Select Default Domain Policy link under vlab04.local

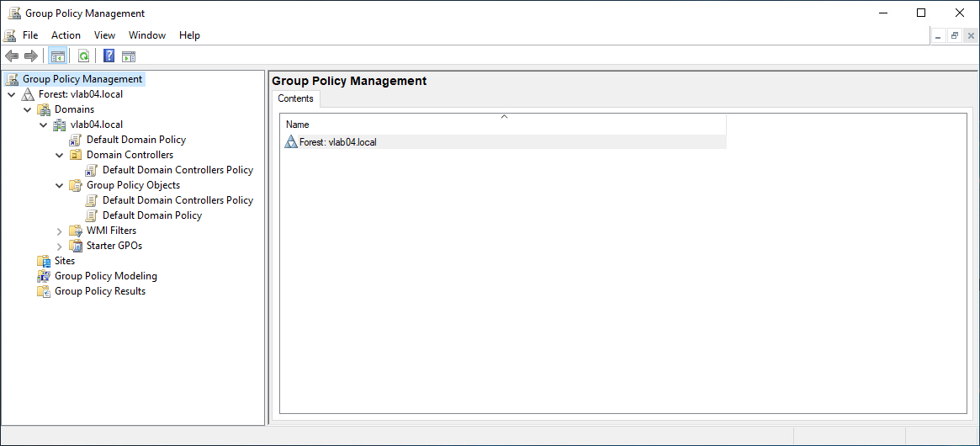pos(135,140)
